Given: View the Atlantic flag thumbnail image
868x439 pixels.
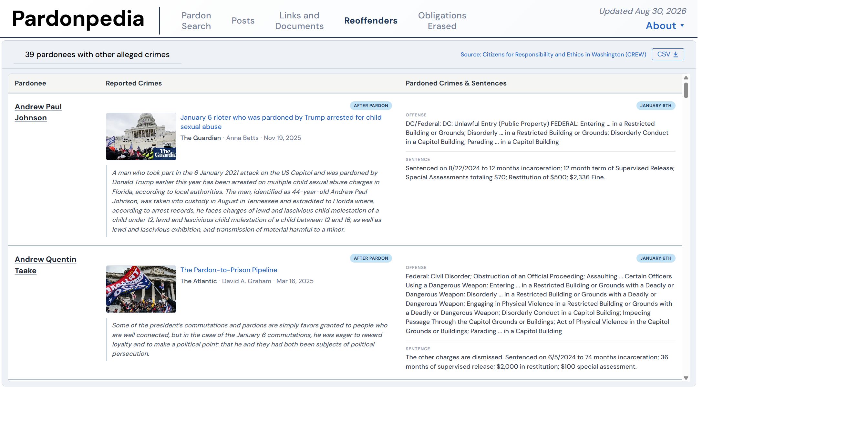Looking at the screenshot, I should click(141, 289).
